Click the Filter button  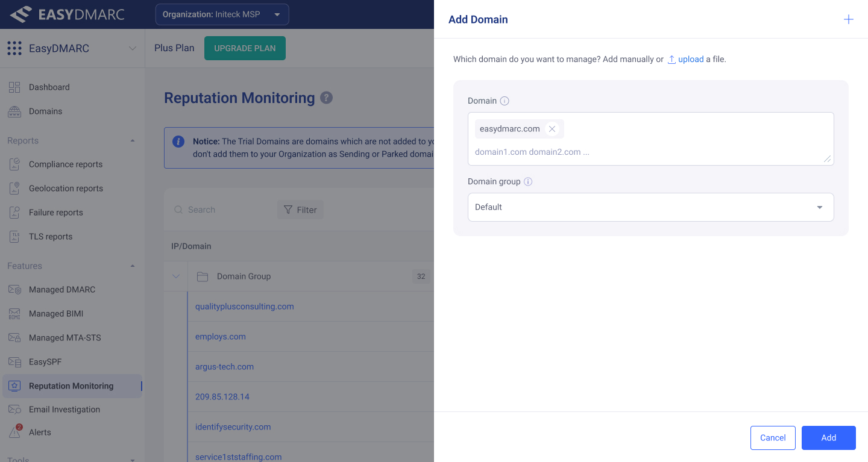[300, 210]
